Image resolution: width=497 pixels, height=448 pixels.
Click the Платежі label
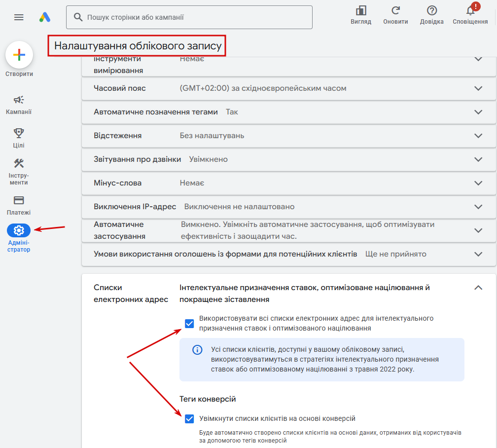point(19,213)
